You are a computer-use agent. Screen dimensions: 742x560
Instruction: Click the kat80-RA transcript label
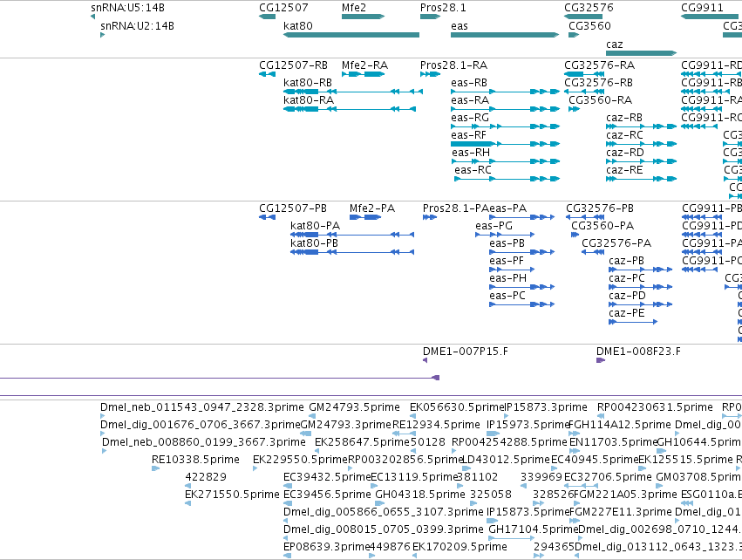(309, 100)
